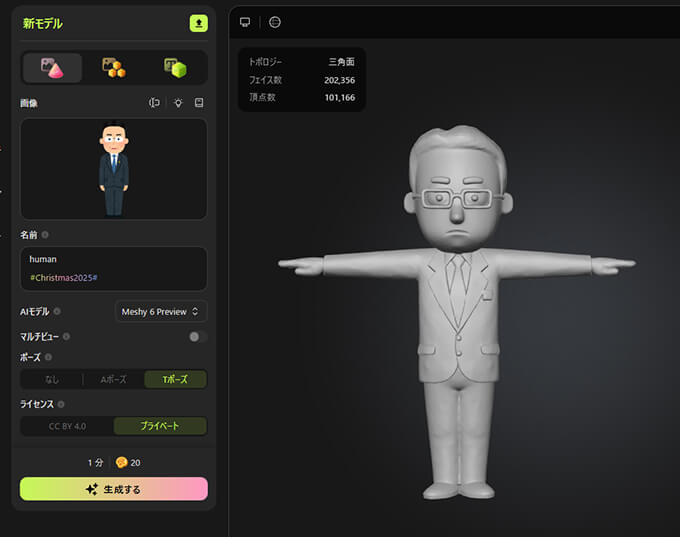Open the Meshy 6 Preview model dropdown
This screenshot has height=537, width=680.
point(161,312)
